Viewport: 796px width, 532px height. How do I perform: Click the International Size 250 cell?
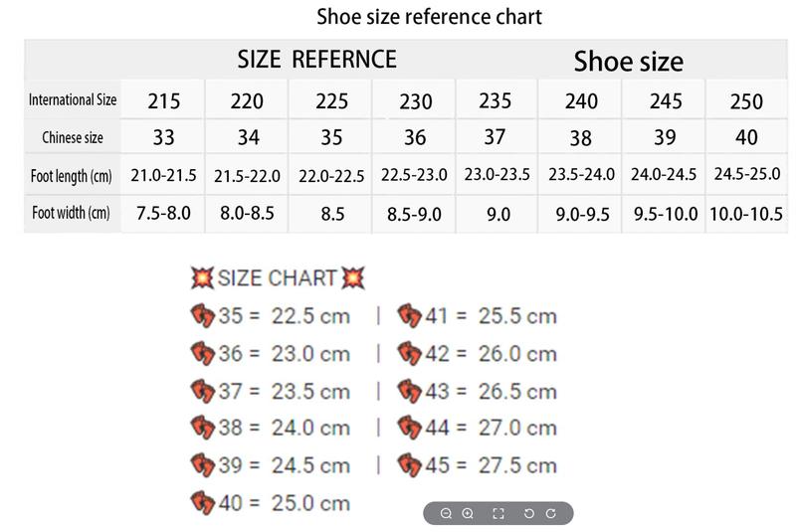pyautogui.click(x=747, y=100)
